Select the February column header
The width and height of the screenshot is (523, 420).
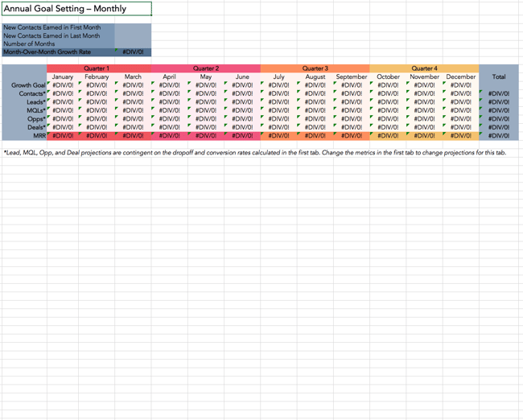[97, 76]
